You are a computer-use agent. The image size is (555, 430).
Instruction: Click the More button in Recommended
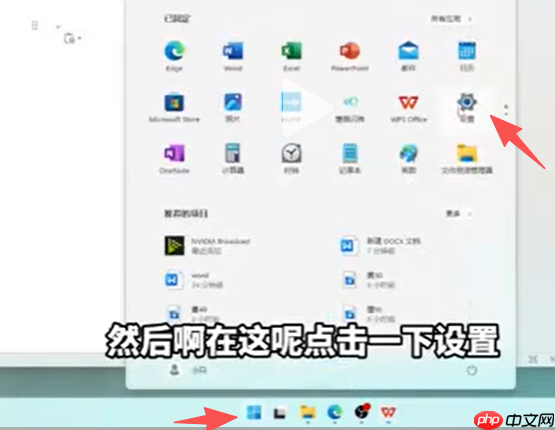tap(458, 213)
